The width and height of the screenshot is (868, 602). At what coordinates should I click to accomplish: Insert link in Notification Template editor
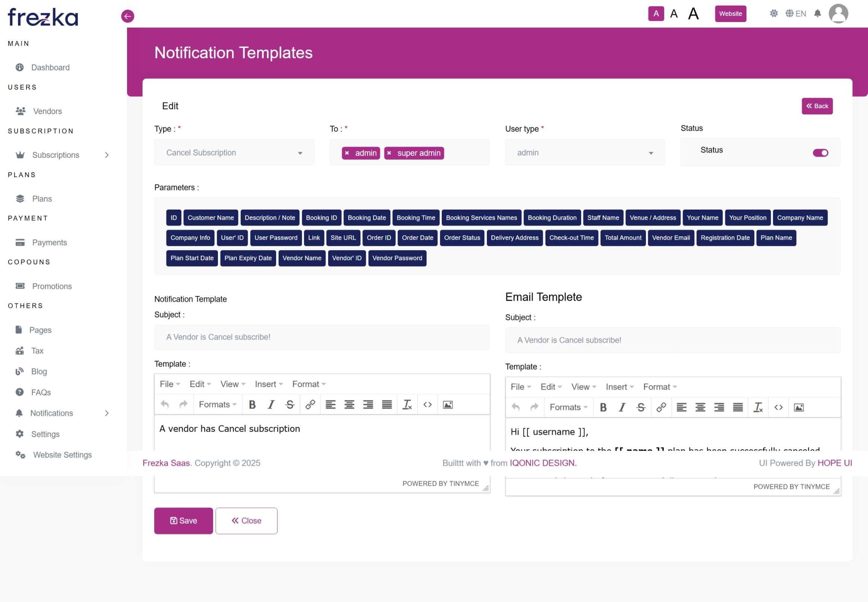pos(310,405)
